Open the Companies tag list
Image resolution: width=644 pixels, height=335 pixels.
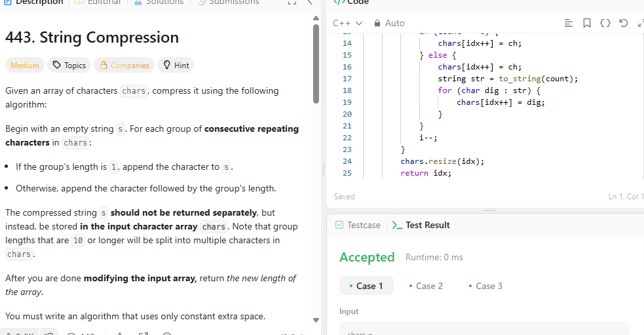(124, 65)
